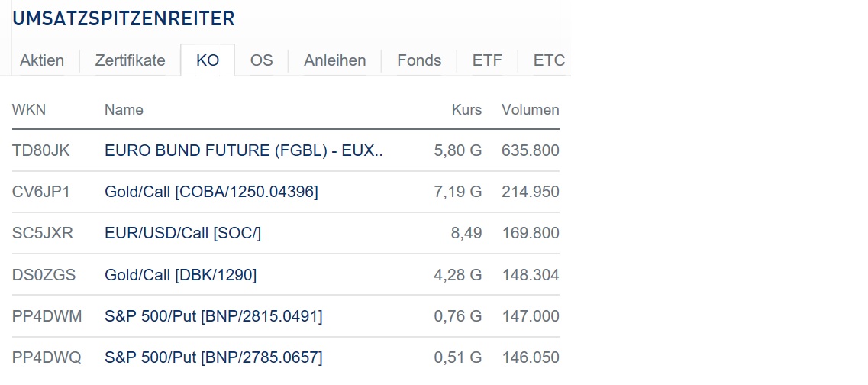The width and height of the screenshot is (868, 385).
Task: Click the 635.800 volume value
Action: (530, 150)
